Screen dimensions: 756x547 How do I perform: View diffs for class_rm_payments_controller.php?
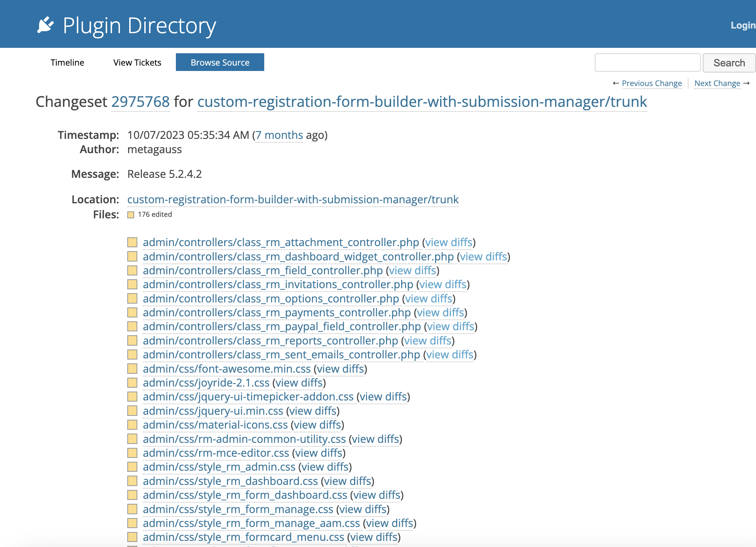click(x=440, y=312)
